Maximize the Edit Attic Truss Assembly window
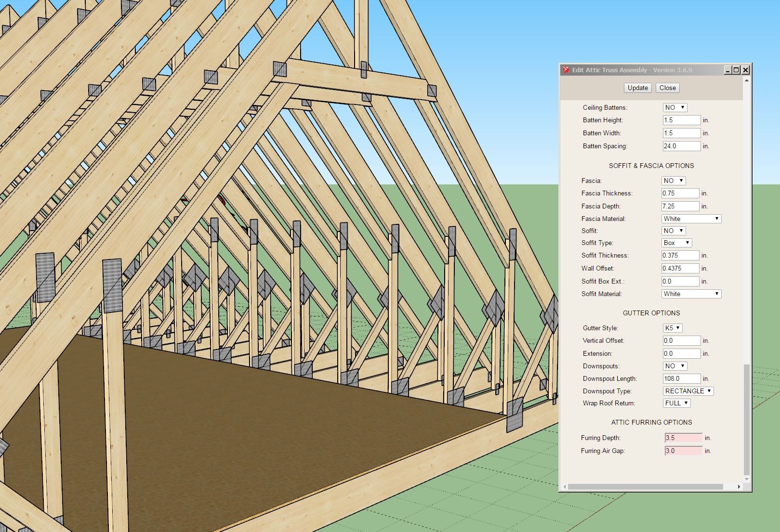Screen dimensions: 780x532 [736, 70]
